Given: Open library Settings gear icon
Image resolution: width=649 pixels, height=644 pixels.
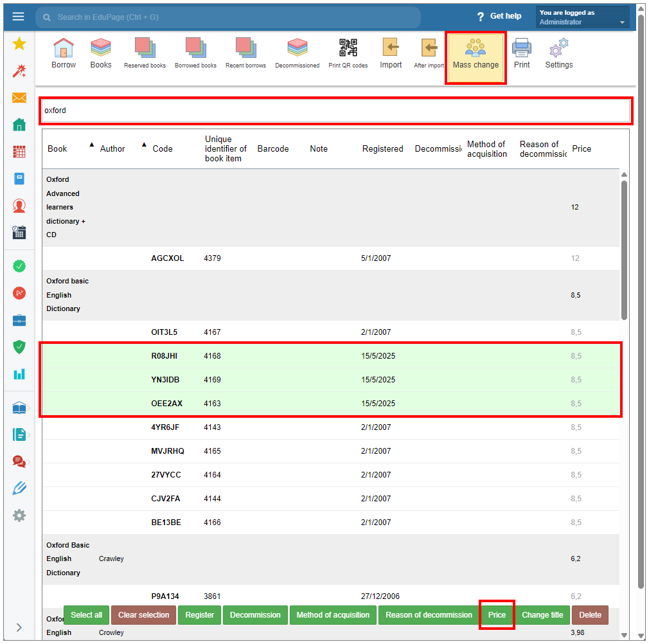Looking at the screenshot, I should point(558,53).
